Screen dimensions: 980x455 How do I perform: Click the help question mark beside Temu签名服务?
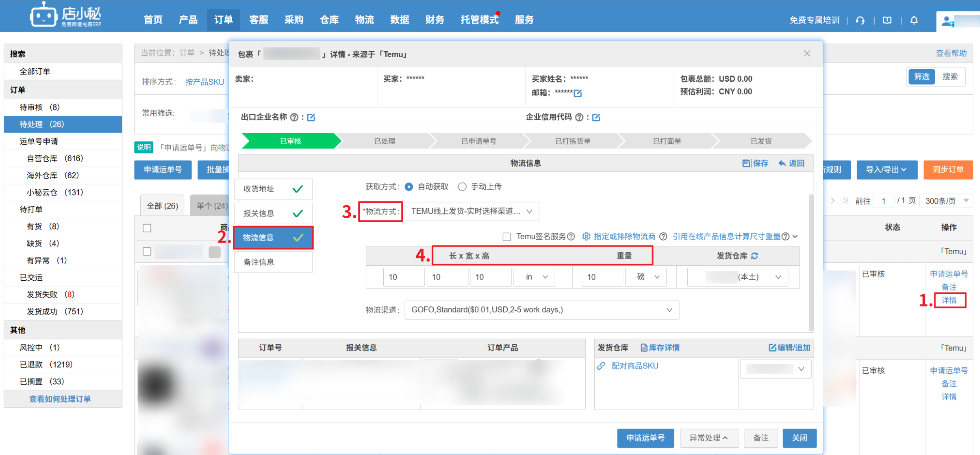coord(571,236)
